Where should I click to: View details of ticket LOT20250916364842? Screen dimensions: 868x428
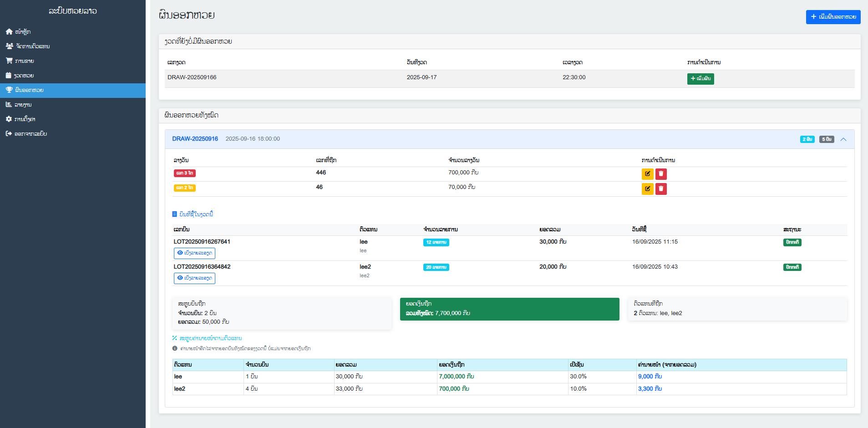point(194,278)
